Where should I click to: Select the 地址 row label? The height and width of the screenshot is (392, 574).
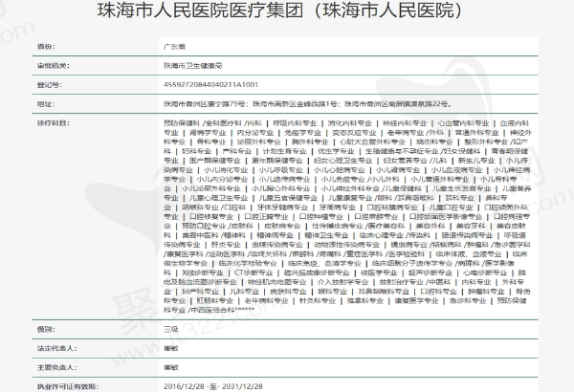tap(46, 104)
